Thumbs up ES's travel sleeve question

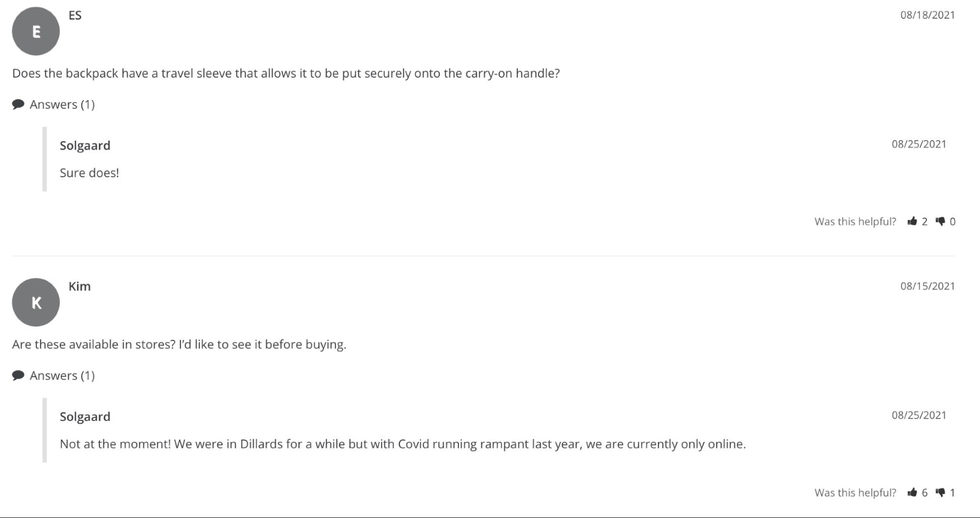(x=912, y=221)
